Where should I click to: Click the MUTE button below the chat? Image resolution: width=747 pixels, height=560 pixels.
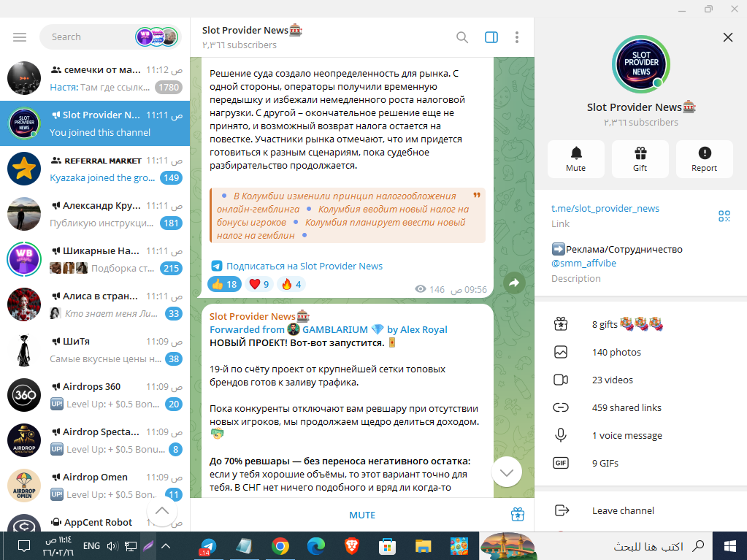[362, 515]
